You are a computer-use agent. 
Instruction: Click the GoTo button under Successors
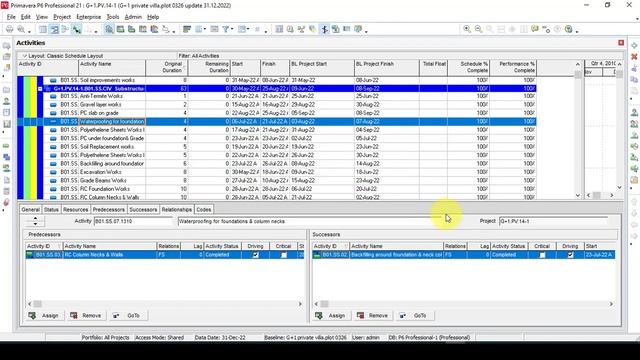415,316
